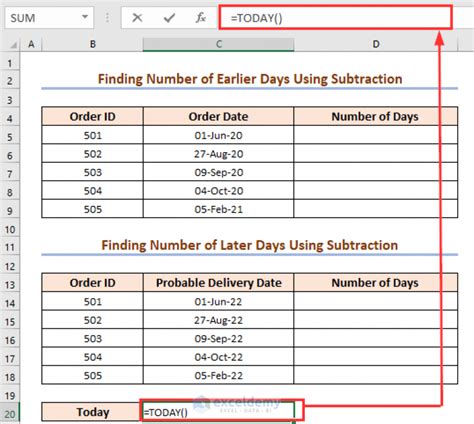
Task: Click the formula bar vertical dots handle
Action: (107, 18)
